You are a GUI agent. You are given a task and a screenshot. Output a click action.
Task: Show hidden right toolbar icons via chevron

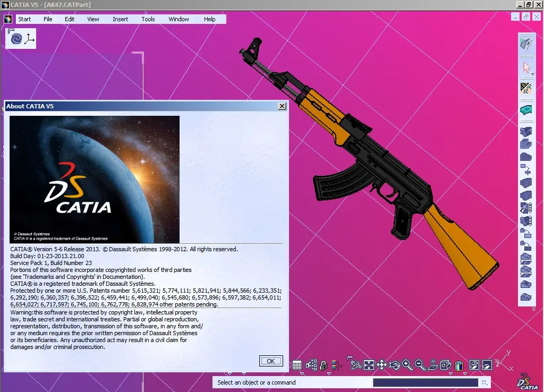(x=533, y=309)
